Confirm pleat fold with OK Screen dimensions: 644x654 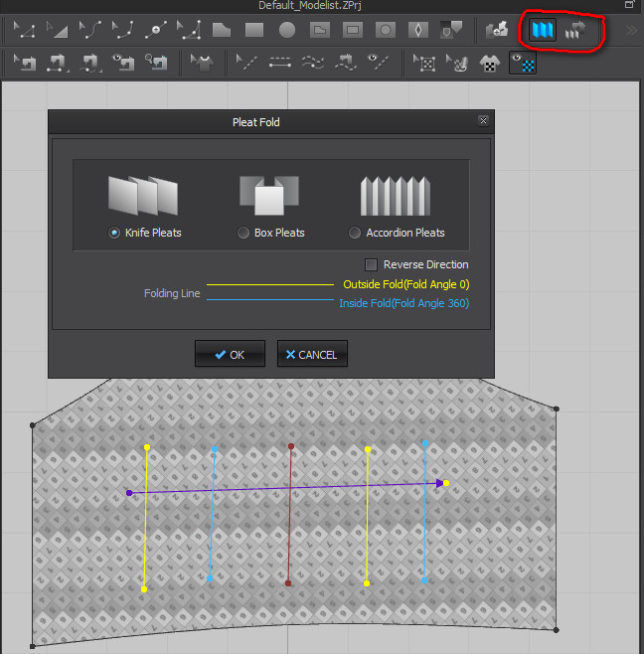[230, 354]
